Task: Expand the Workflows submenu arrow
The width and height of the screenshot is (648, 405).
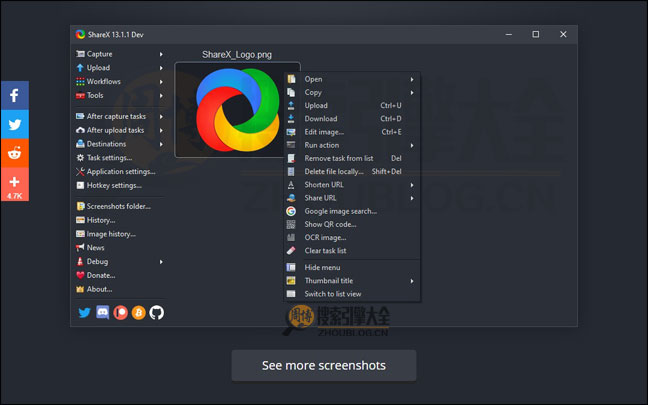Action: [x=161, y=82]
